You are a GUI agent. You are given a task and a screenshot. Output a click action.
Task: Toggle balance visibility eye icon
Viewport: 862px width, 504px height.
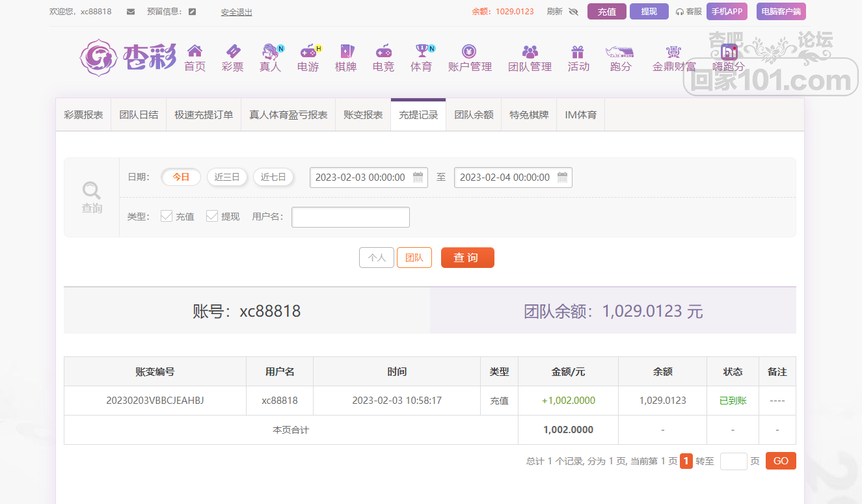[573, 12]
